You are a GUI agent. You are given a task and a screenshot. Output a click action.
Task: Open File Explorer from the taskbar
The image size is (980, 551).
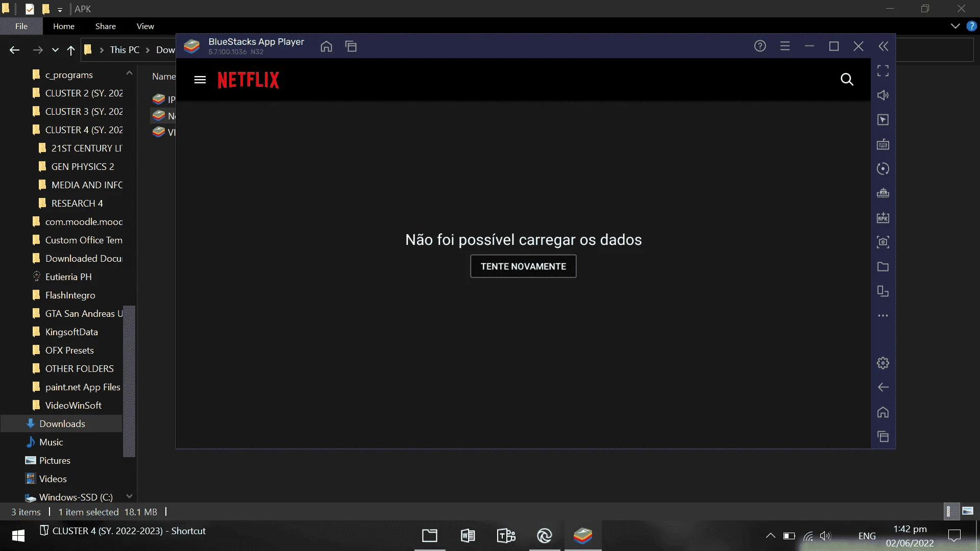(x=430, y=536)
